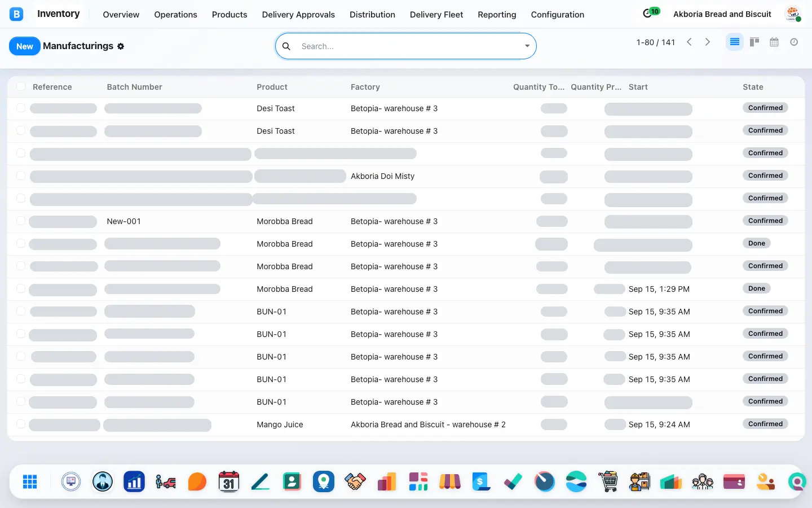Open the Operations menu
Image resolution: width=812 pixels, height=508 pixels.
pos(175,15)
